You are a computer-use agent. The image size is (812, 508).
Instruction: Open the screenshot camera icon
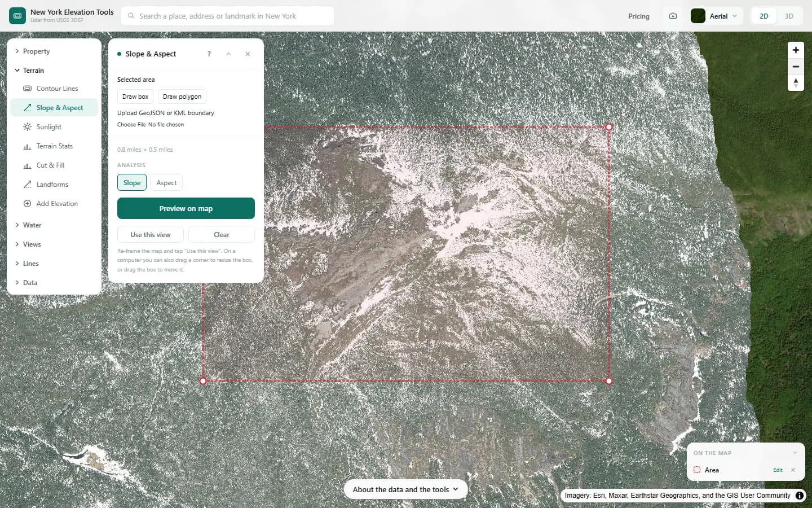click(x=673, y=16)
